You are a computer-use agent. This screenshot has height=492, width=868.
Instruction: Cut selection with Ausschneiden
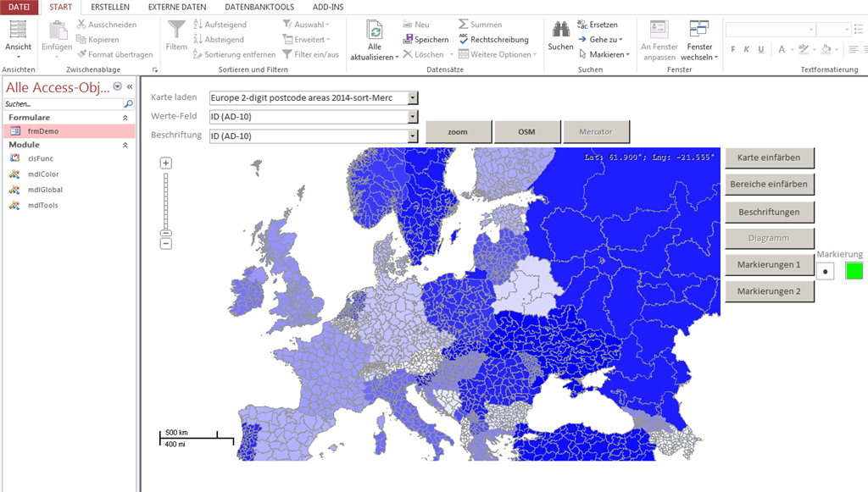pos(106,25)
